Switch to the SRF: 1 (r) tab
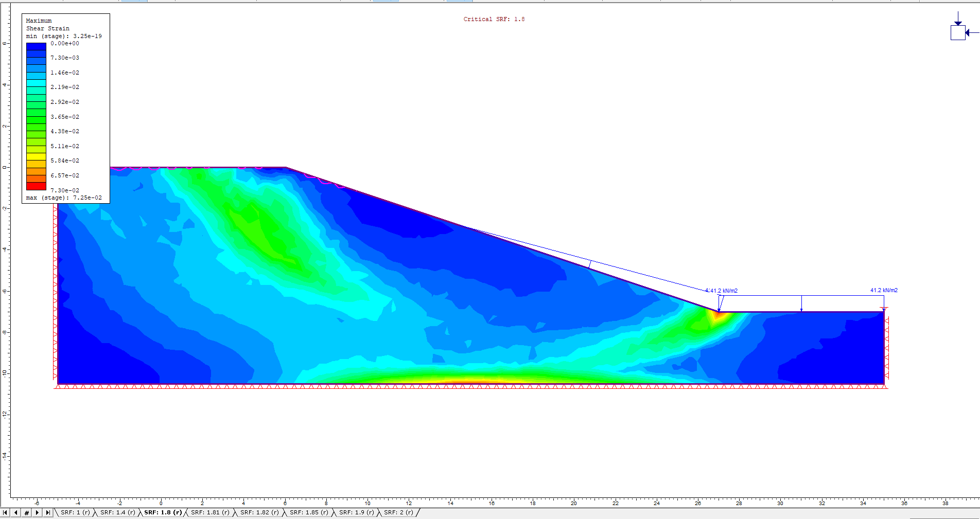The width and height of the screenshot is (980, 519). point(75,512)
